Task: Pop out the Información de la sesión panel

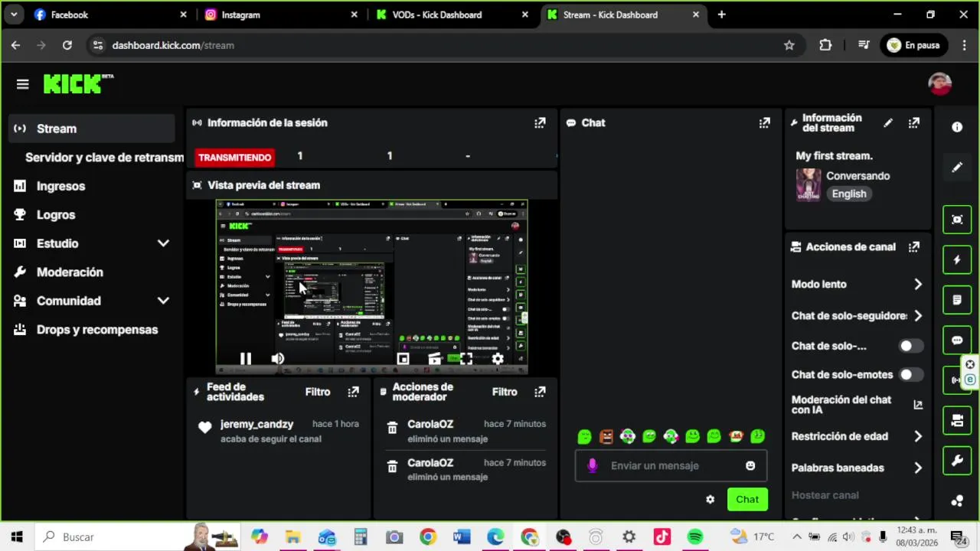Action: click(540, 122)
